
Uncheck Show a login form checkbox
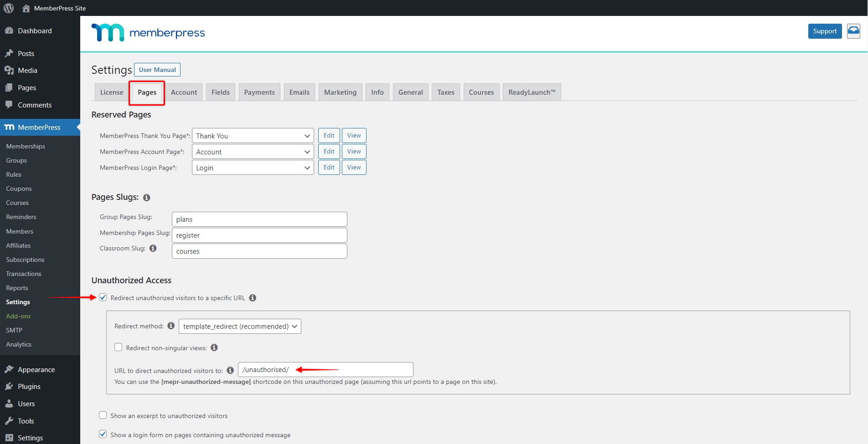point(103,434)
